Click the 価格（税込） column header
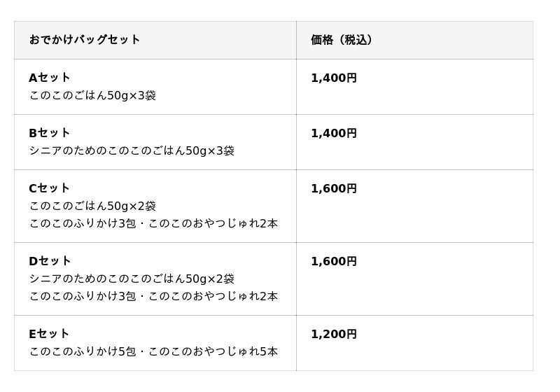Image resolution: width=560 pixels, height=392 pixels. pos(342,40)
